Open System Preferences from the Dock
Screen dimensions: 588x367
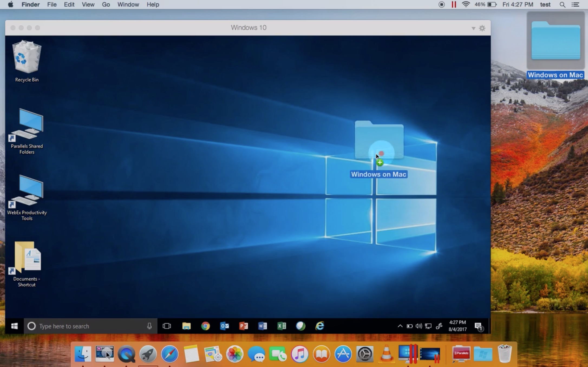click(365, 354)
